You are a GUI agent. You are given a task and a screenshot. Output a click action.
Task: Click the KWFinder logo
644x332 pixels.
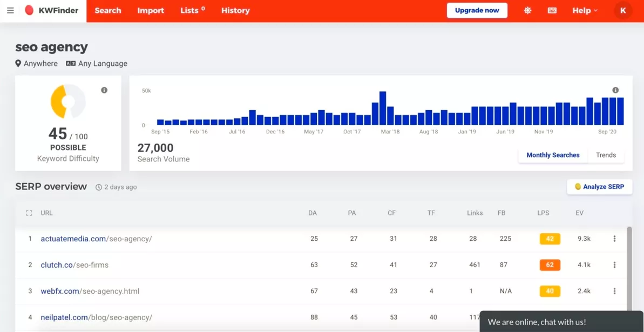[51, 11]
